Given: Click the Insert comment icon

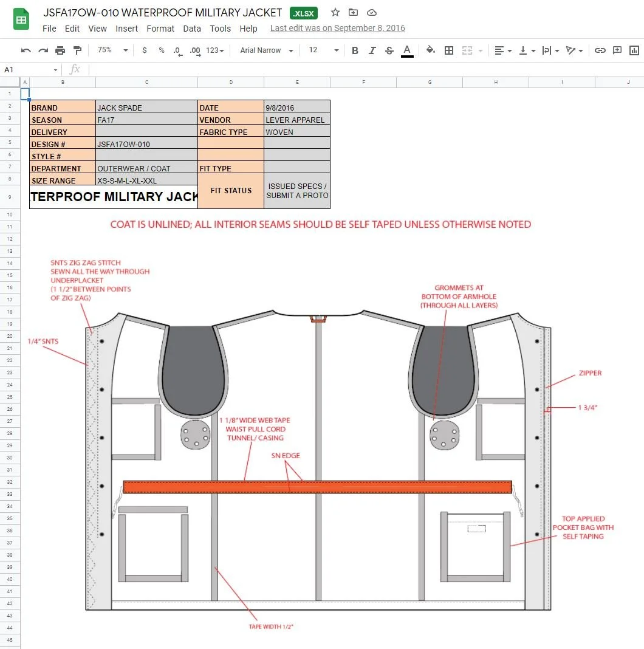Looking at the screenshot, I should coord(617,50).
